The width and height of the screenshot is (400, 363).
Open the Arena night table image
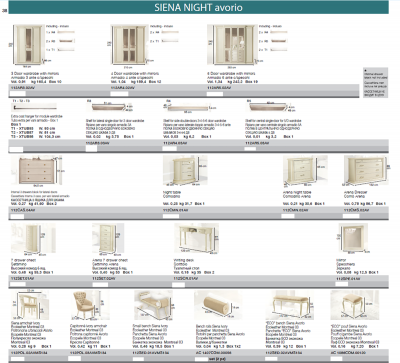click(x=304, y=170)
